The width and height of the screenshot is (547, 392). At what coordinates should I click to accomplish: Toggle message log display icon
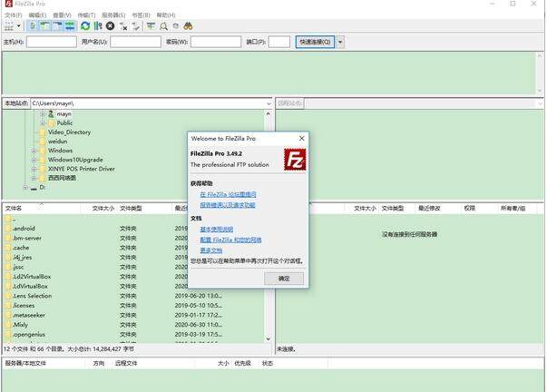(33, 26)
